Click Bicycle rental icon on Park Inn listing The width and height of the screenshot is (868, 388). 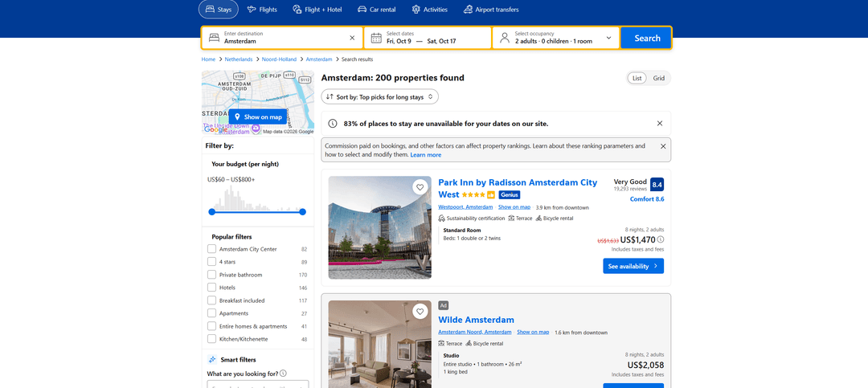point(538,218)
